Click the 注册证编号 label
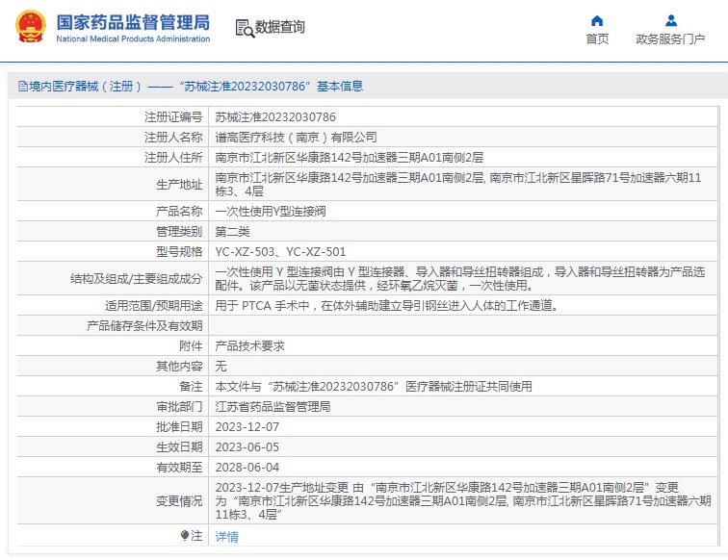This screenshot has width=728, height=560. pyautogui.click(x=173, y=117)
